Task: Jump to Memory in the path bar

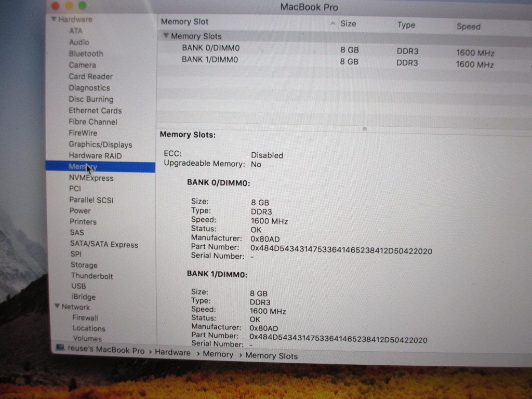Action: click(218, 354)
